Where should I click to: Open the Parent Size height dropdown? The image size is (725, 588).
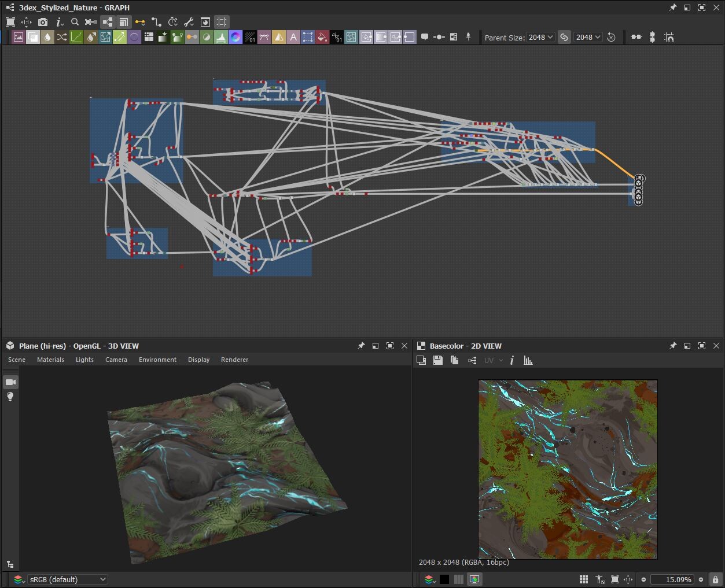coord(588,38)
